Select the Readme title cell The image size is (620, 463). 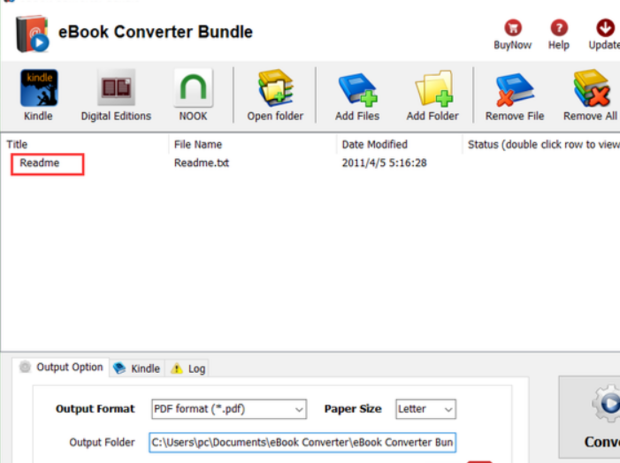click(x=40, y=163)
